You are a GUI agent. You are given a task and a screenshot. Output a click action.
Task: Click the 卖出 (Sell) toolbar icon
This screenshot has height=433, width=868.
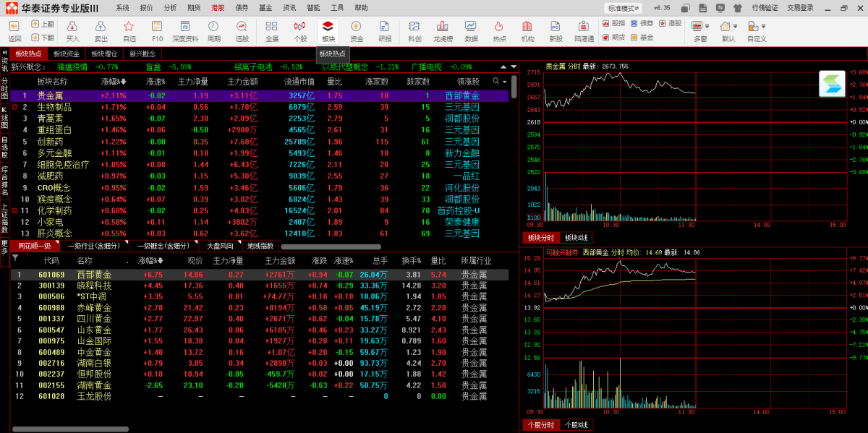pyautogui.click(x=101, y=30)
